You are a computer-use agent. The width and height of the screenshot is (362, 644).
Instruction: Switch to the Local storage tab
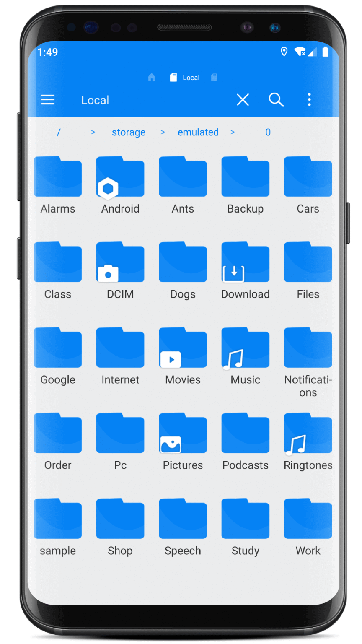(191, 77)
